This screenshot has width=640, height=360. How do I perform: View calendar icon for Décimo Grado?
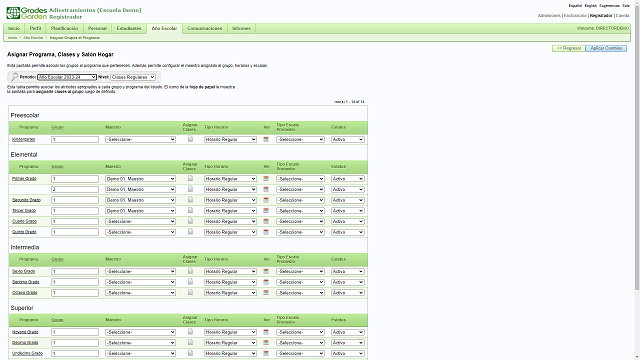(x=266, y=342)
